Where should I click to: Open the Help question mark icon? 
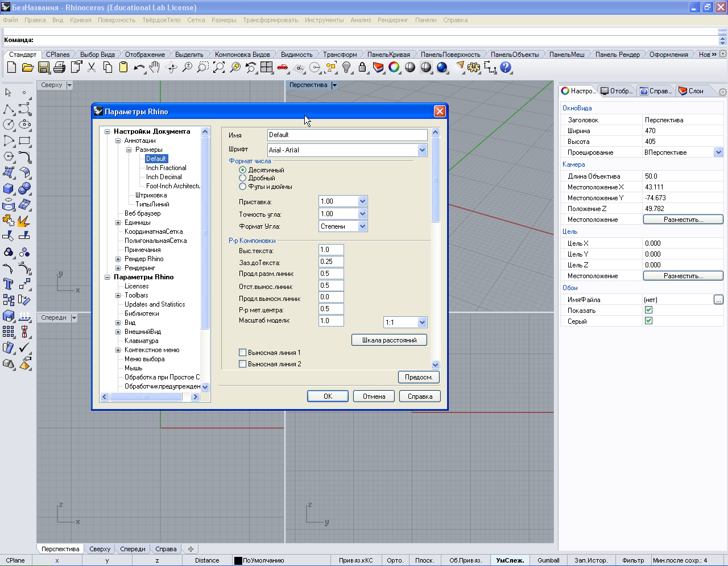pyautogui.click(x=506, y=68)
